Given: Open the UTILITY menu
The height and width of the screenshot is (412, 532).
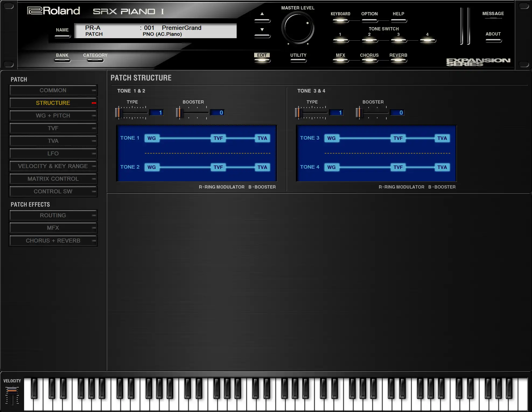Looking at the screenshot, I should click(298, 60).
